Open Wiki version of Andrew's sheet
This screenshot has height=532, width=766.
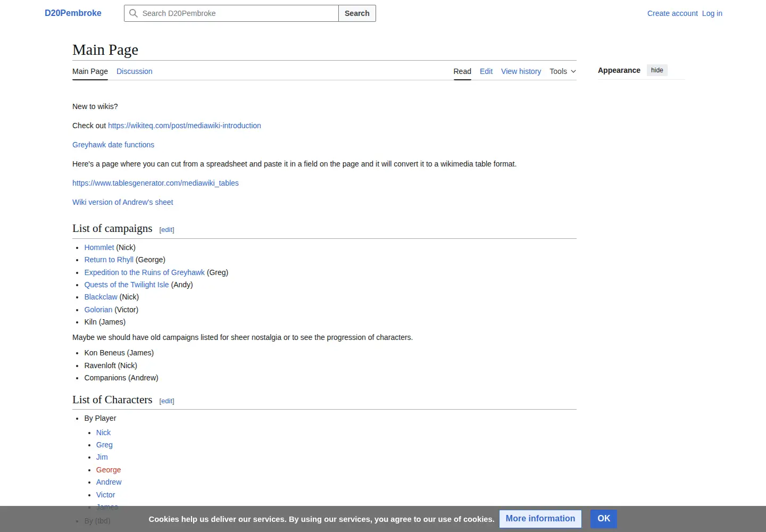pyautogui.click(x=123, y=202)
